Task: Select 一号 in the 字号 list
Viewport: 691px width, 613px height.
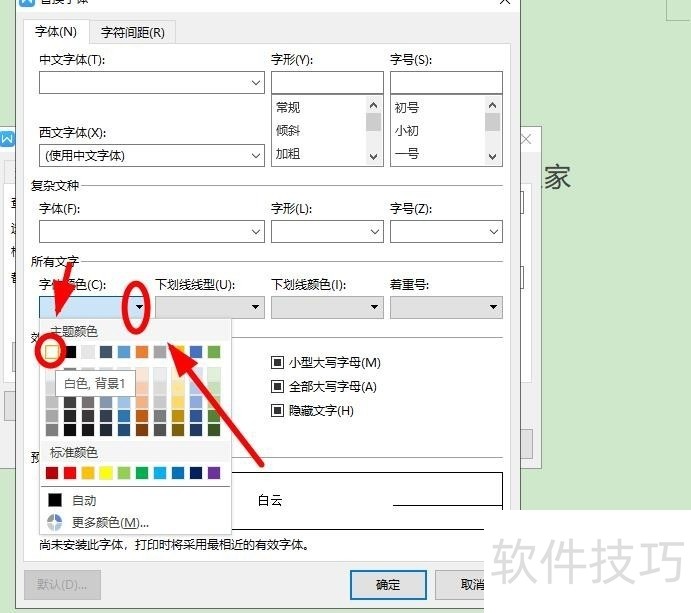Action: point(407,154)
